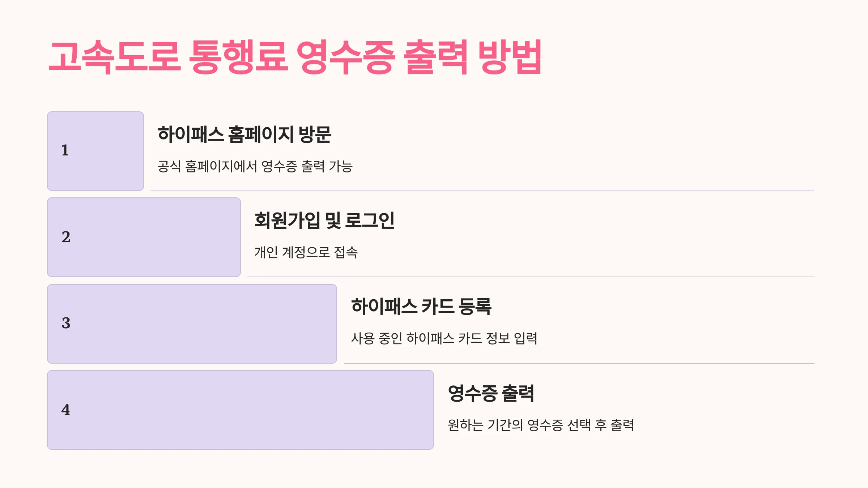Click the number 3 label
Viewport: 868px width, 488px height.
(66, 323)
